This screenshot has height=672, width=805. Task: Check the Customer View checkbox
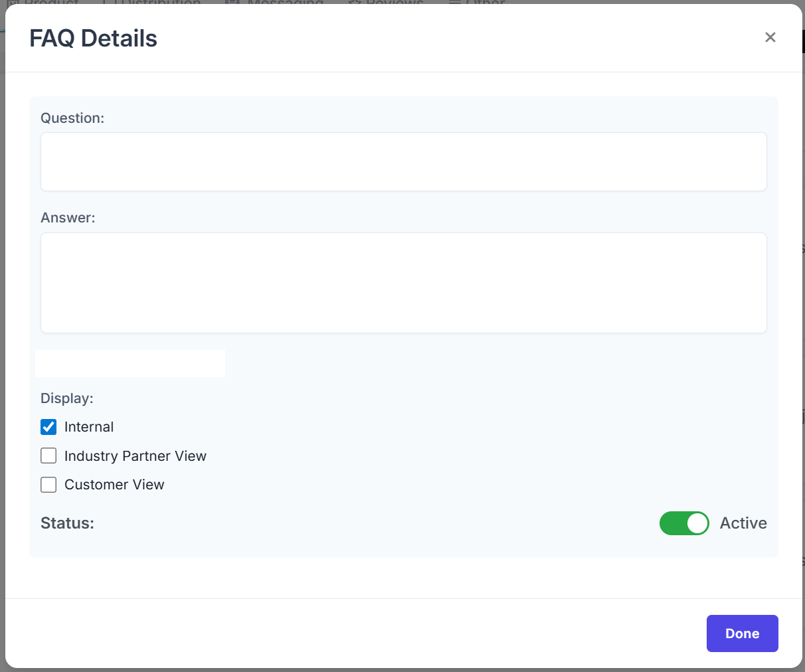[x=48, y=485]
